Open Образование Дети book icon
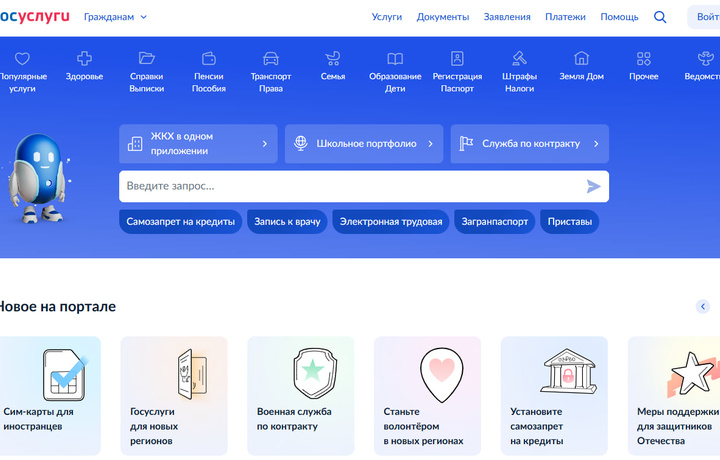 pyautogui.click(x=395, y=58)
